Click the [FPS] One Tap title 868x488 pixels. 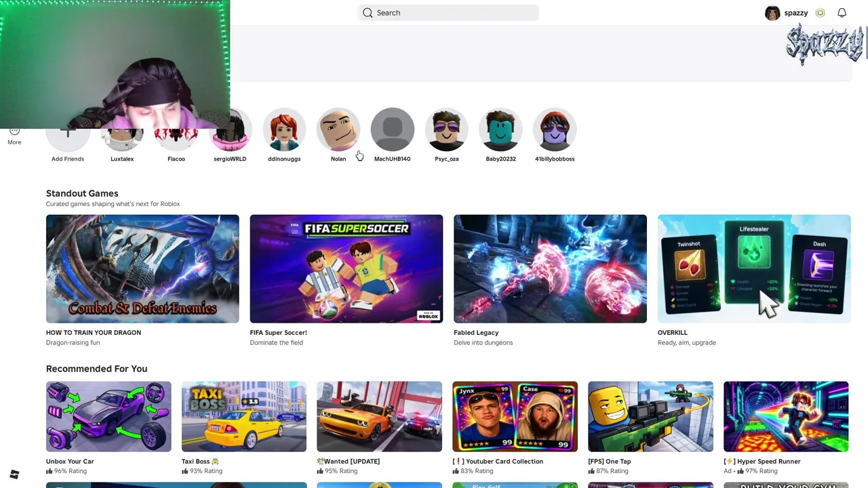click(610, 462)
